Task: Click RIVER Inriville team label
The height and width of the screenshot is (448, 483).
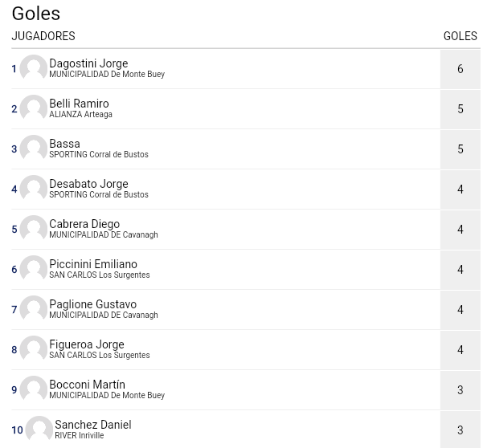Action: (80, 435)
